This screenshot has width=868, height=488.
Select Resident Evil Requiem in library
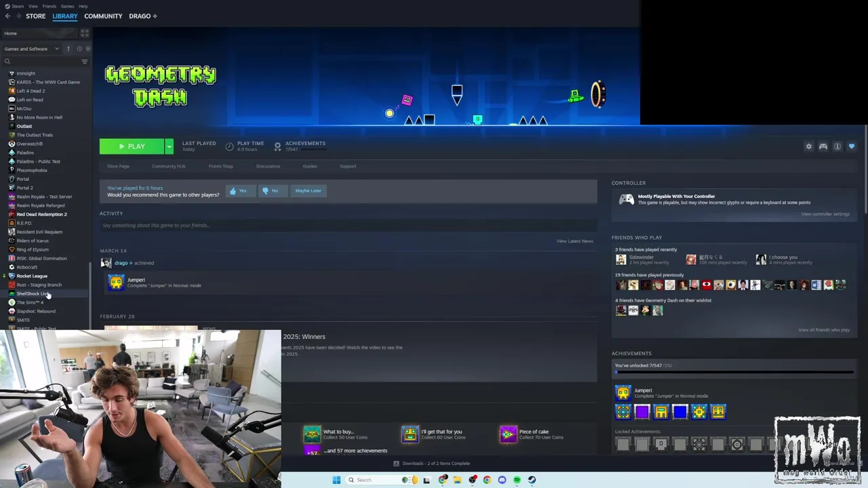(39, 232)
